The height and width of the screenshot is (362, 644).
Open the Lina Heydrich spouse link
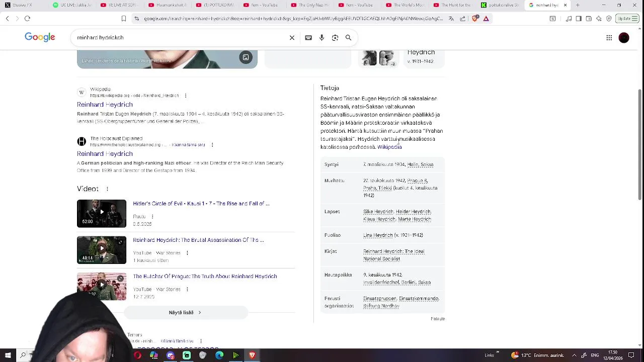(378, 235)
